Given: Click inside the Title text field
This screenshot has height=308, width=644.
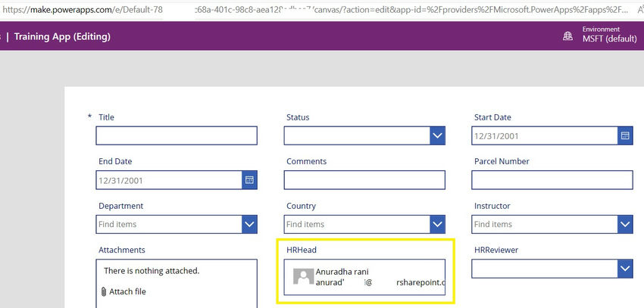Looking at the screenshot, I should click(x=177, y=135).
